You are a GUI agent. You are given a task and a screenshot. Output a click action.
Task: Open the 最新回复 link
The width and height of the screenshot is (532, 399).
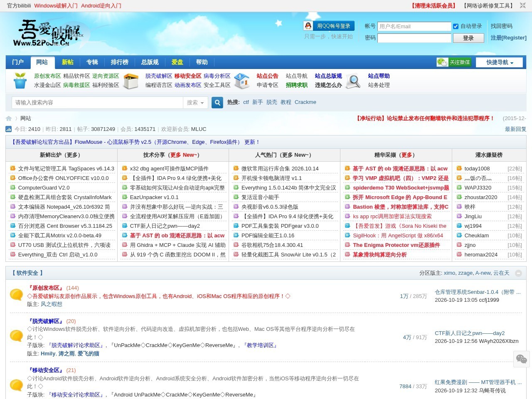(515, 129)
